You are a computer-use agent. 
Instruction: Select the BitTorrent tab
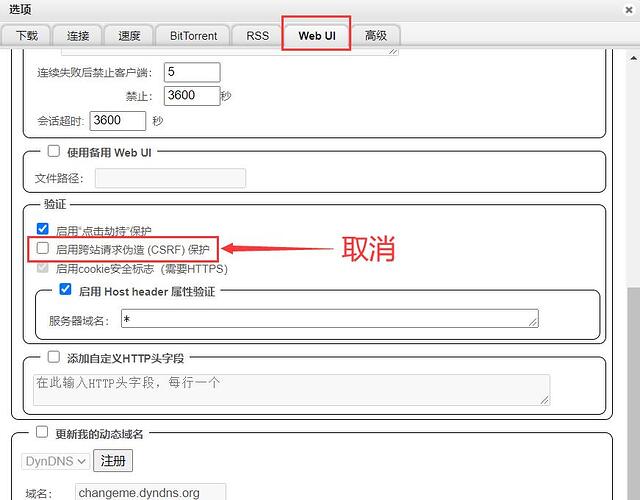coord(193,36)
